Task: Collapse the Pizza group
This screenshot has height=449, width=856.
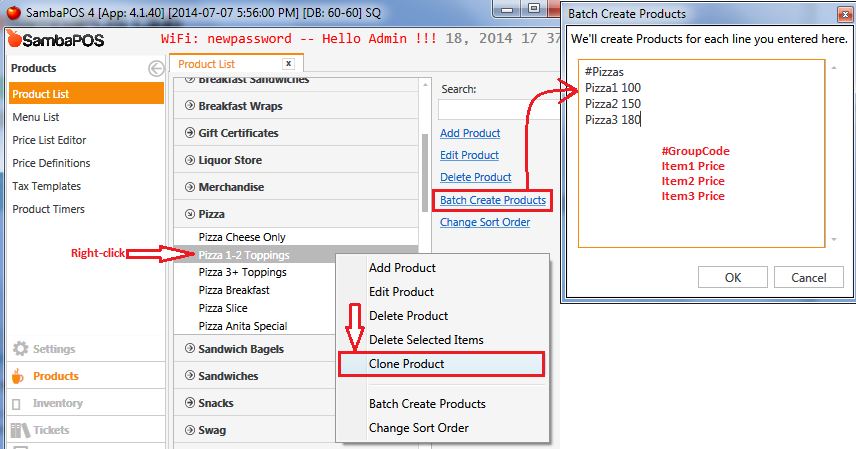Action: [190, 214]
